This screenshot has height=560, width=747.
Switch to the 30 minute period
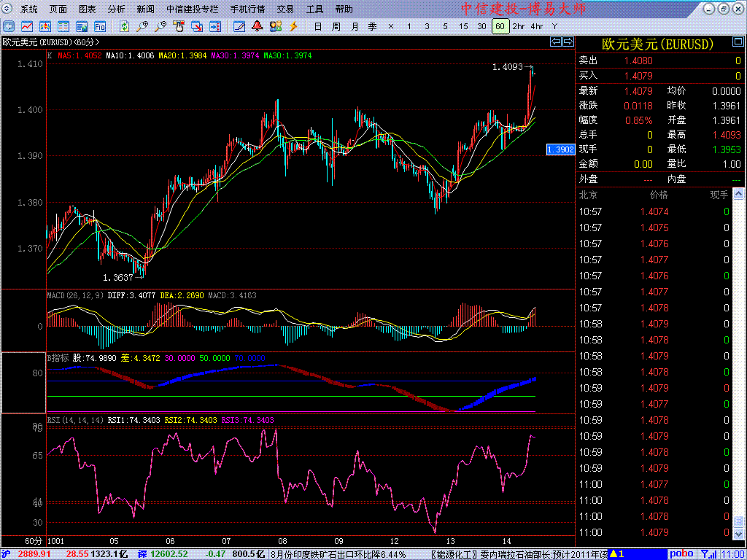click(x=481, y=26)
